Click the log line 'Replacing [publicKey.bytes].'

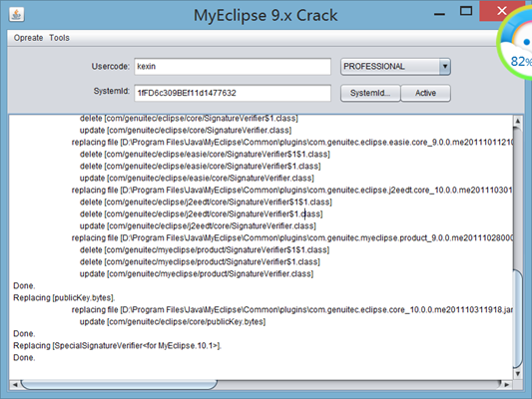[64, 297]
